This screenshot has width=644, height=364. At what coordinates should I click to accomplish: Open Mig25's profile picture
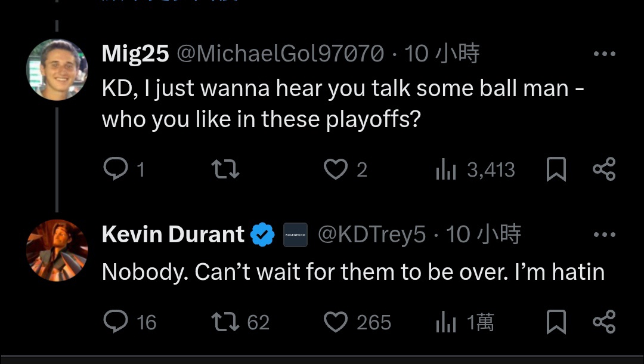coord(57,70)
